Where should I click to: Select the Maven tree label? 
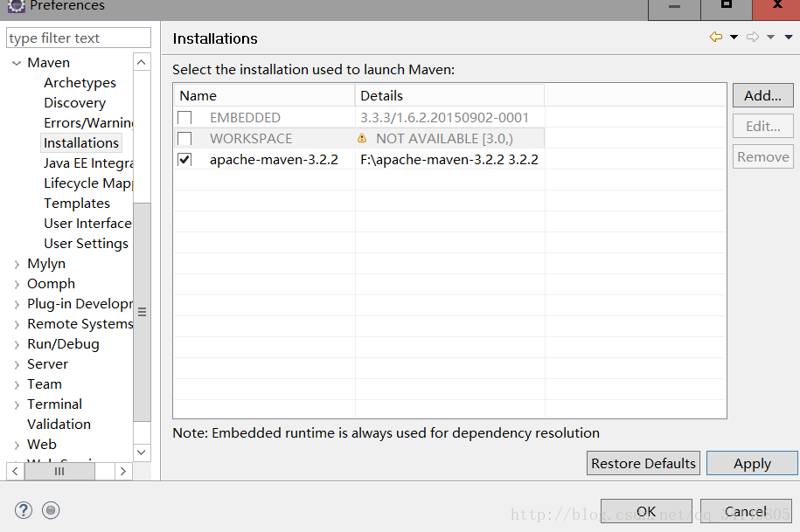coord(48,63)
